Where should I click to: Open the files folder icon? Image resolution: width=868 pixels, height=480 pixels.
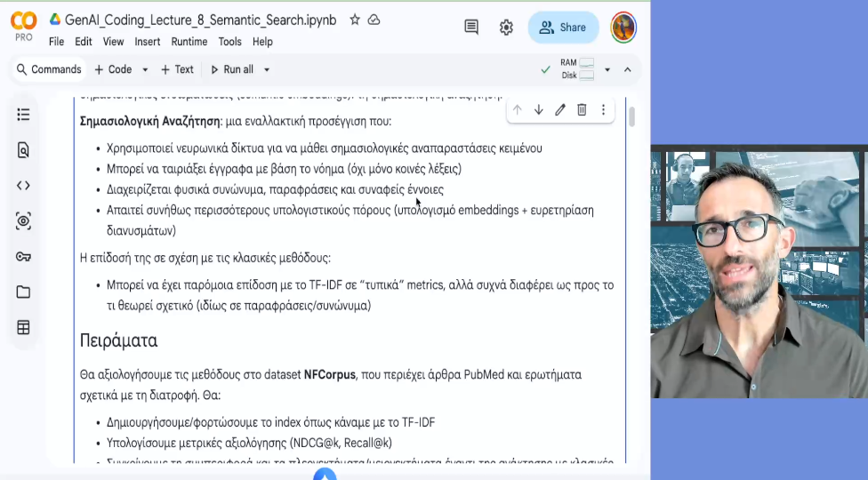click(23, 292)
